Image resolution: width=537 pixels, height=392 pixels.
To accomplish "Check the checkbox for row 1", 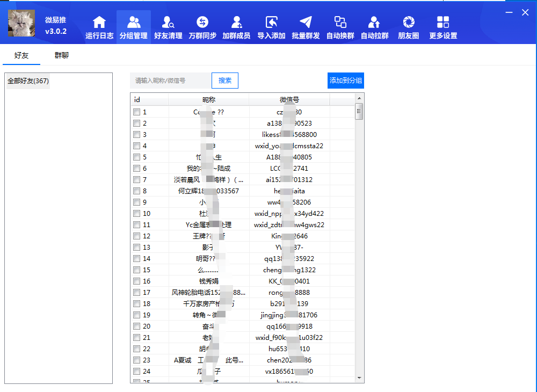I will [137, 112].
